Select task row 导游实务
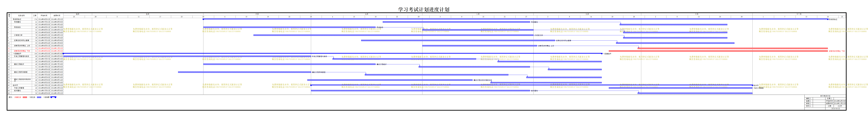Image resolution: width=868 pixels, height=117 pixels. click(35, 27)
